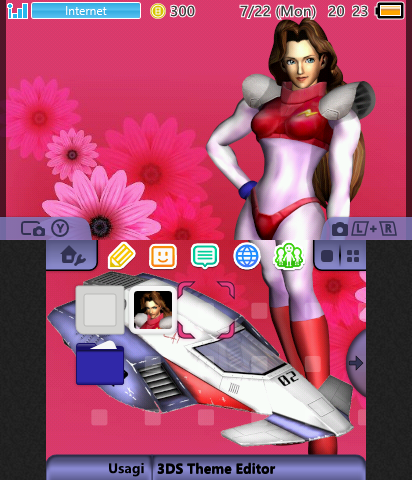Tap the screenshot L+R camera button
412x480 pixels.
click(364, 229)
